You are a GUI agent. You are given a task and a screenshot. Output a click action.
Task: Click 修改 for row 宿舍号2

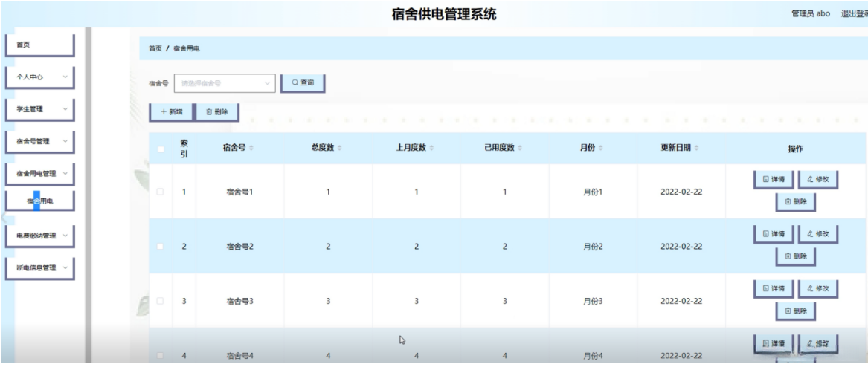(x=818, y=234)
